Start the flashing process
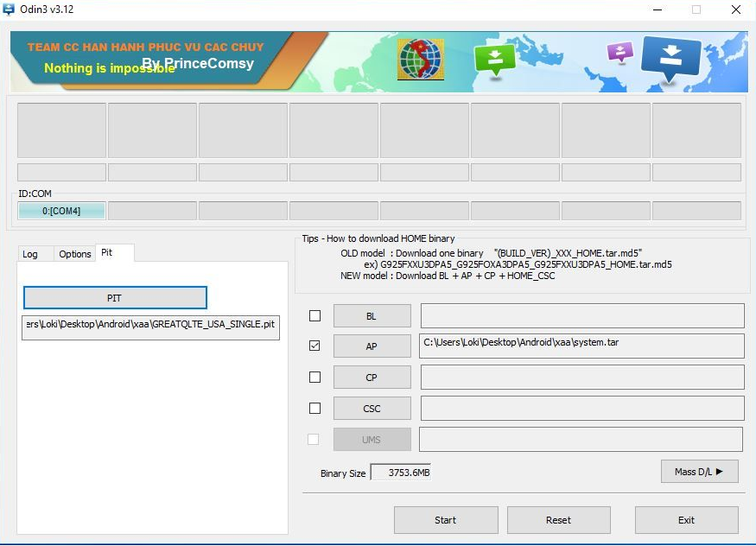This screenshot has height=546, width=756. tap(446, 520)
